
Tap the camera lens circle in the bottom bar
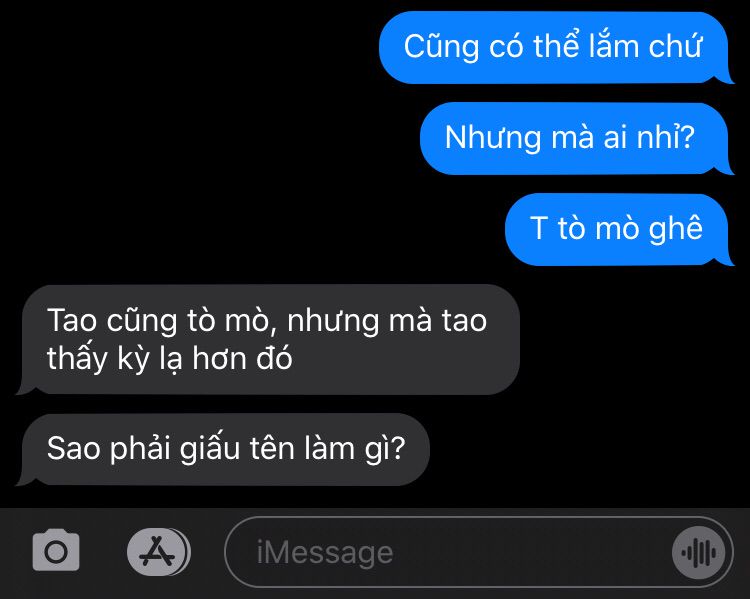click(x=56, y=553)
